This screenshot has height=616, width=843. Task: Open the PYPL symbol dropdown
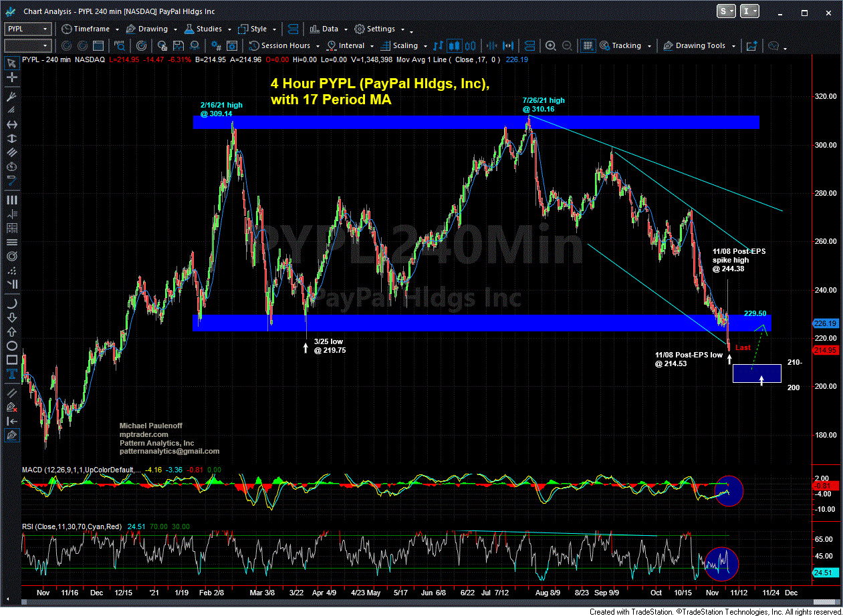click(x=45, y=29)
